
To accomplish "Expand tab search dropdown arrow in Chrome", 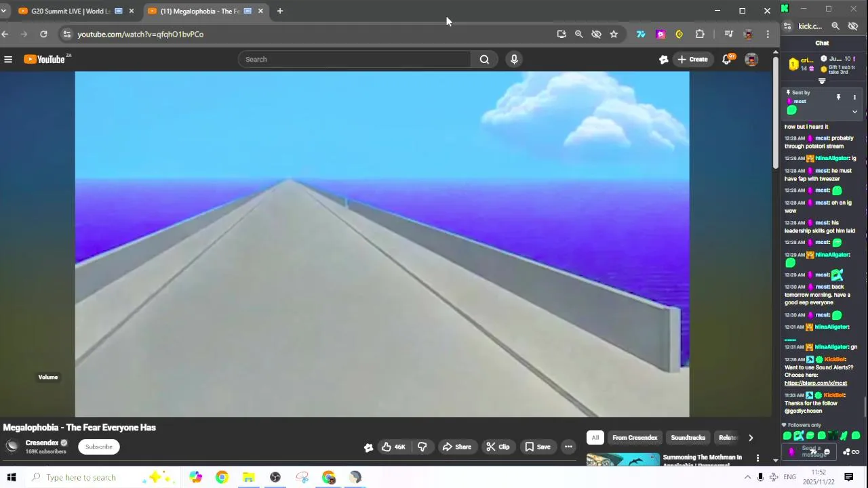I will tap(3, 11).
